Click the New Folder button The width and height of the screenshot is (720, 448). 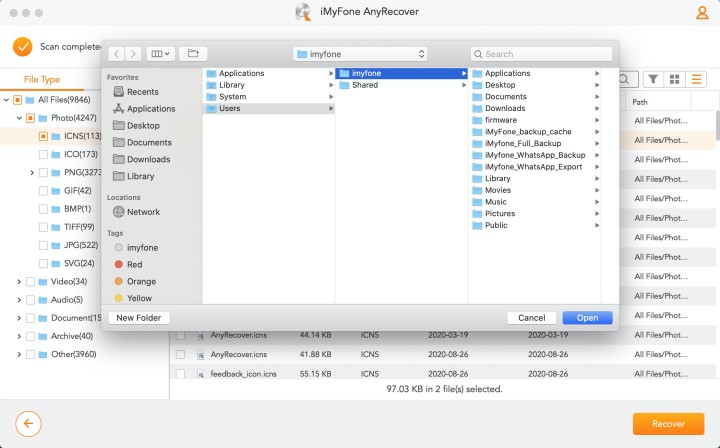click(139, 318)
